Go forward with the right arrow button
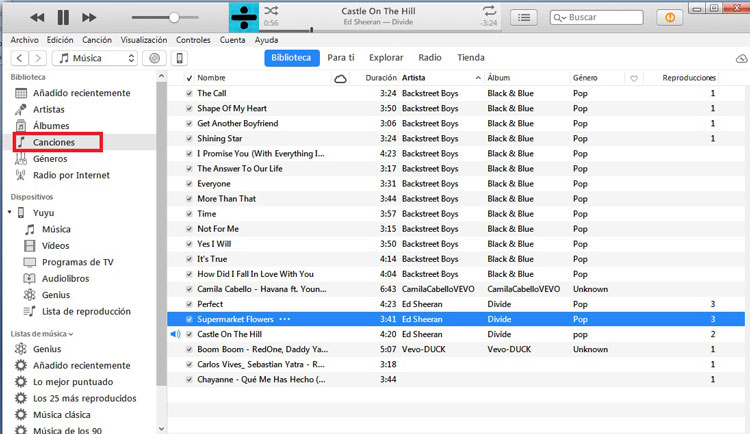 coord(38,58)
